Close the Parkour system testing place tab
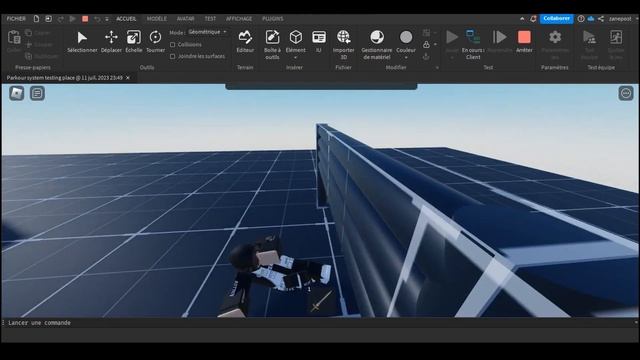The height and width of the screenshot is (360, 640). 128,78
